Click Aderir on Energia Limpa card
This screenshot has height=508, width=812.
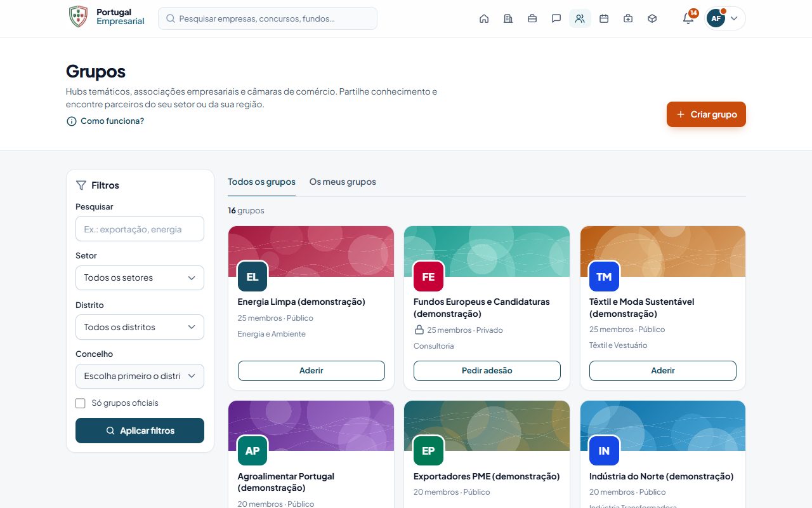pyautogui.click(x=311, y=370)
